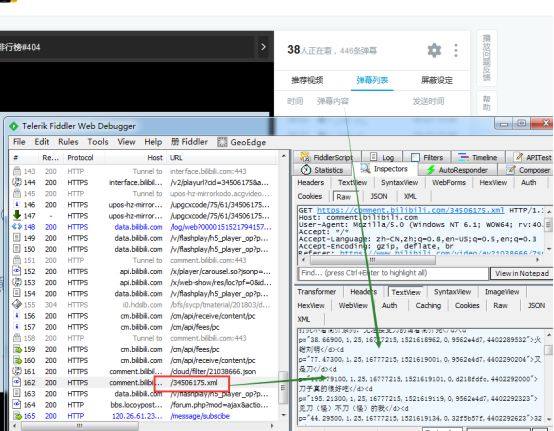554x431 pixels.
Task: Open the Statistics tab
Action: (x=322, y=170)
